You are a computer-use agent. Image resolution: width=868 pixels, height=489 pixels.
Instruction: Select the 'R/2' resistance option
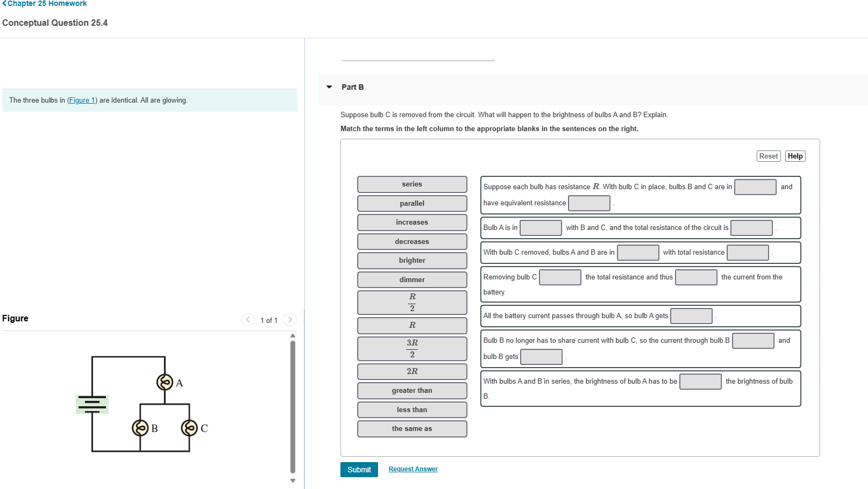coord(411,302)
